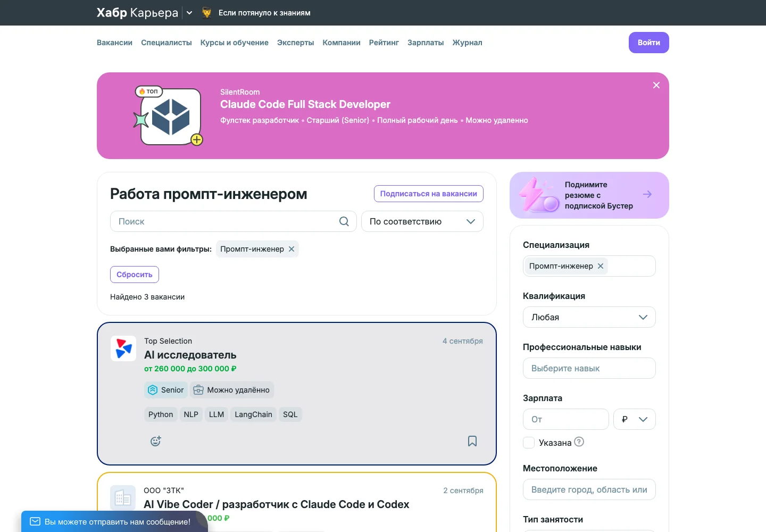Viewport: 766px width, 532px height.
Task: Open the Квалификация Любая dropdown
Action: tap(589, 317)
